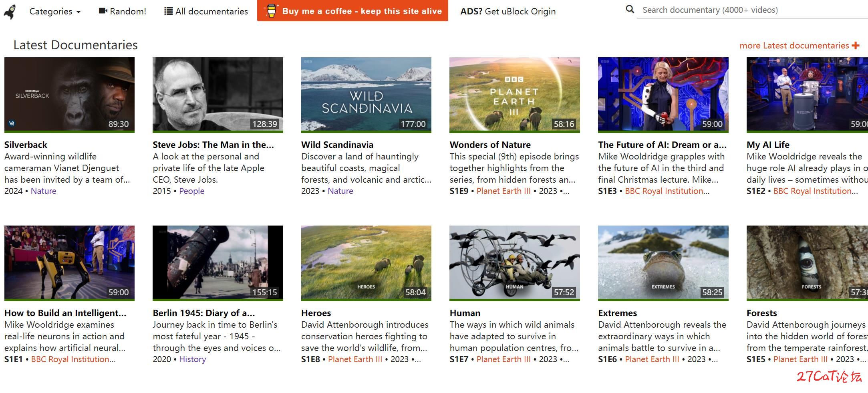This screenshot has width=868, height=393.
Task: Click the Wonders of Nature title
Action: coord(490,145)
